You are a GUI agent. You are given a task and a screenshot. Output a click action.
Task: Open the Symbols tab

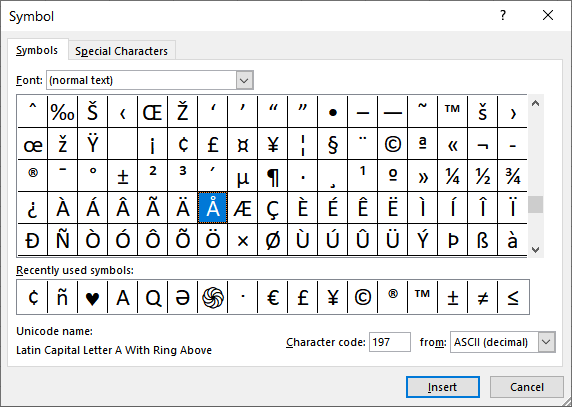coord(37,50)
